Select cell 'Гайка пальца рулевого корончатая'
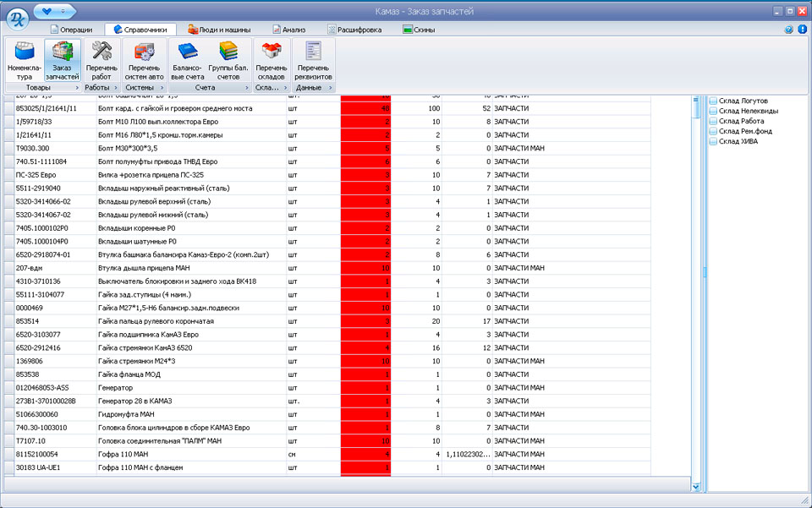812x508 pixels. pos(191,321)
